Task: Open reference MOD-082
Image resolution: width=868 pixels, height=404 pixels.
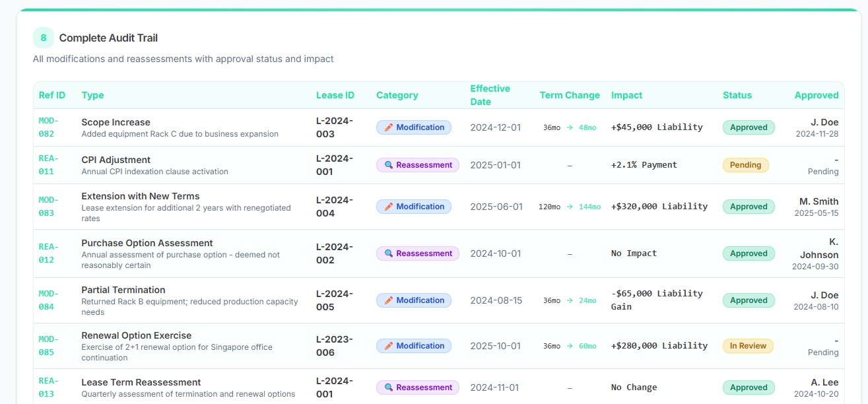Action: [49, 127]
